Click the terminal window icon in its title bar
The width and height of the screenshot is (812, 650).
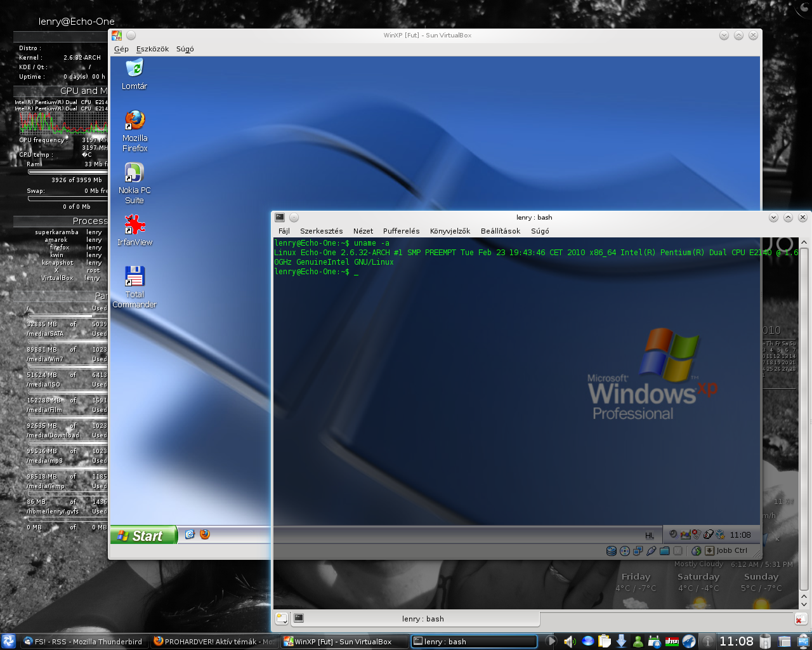[280, 217]
